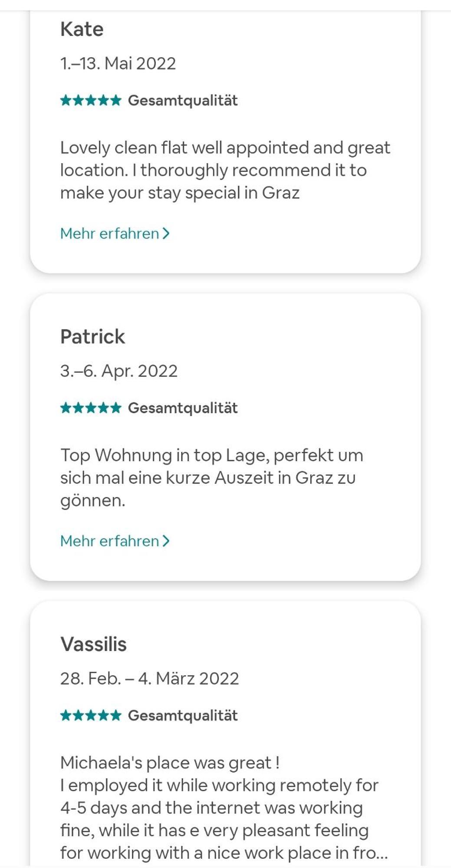451x868 pixels.
Task: Open Mehr erfahren link in Kate's review
Action: [115, 233]
